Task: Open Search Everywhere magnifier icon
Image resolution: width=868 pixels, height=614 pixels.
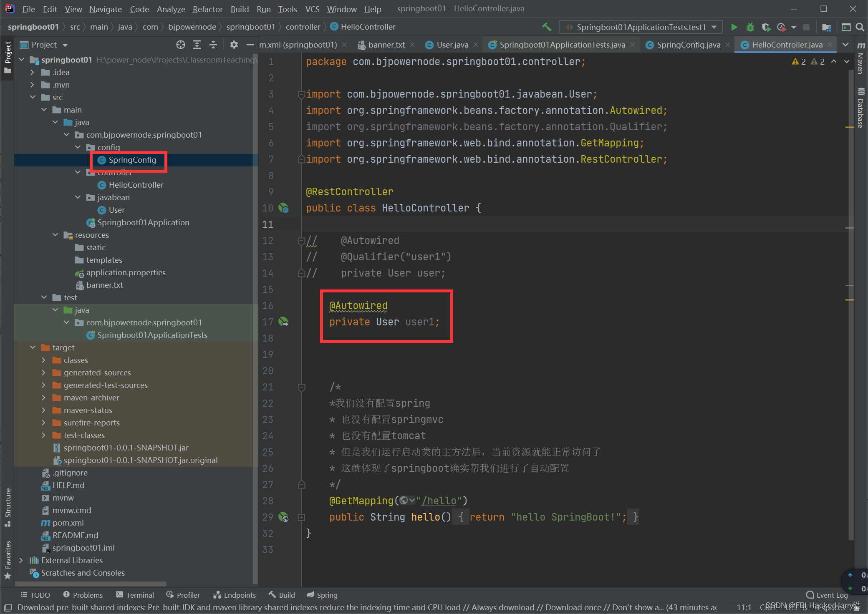Action: [860, 27]
